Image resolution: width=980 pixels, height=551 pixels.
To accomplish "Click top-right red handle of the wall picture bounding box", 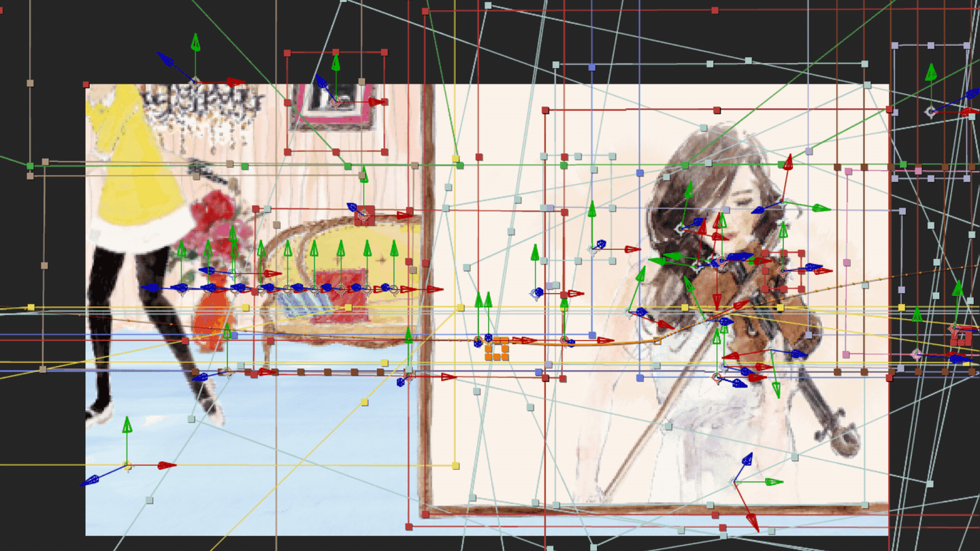I will (x=385, y=52).
